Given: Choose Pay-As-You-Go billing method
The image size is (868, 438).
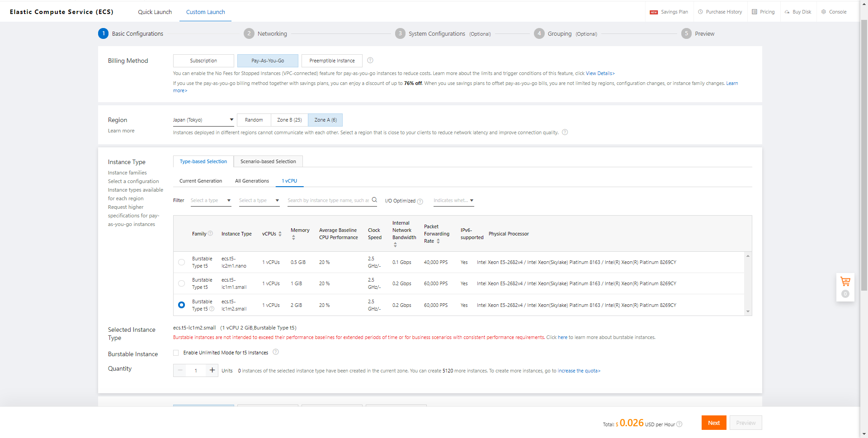Looking at the screenshot, I should 268,61.
